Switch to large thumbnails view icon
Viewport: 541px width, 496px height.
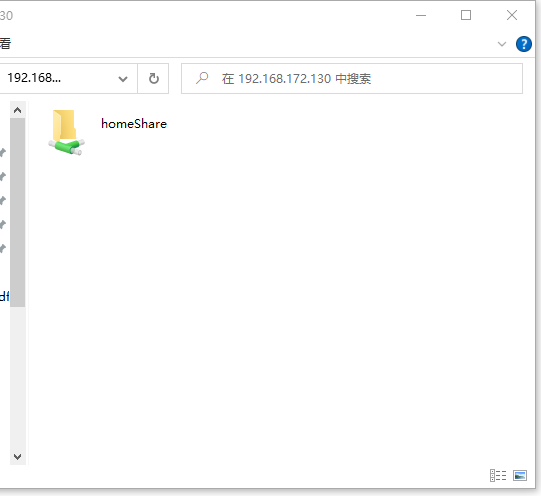520,476
